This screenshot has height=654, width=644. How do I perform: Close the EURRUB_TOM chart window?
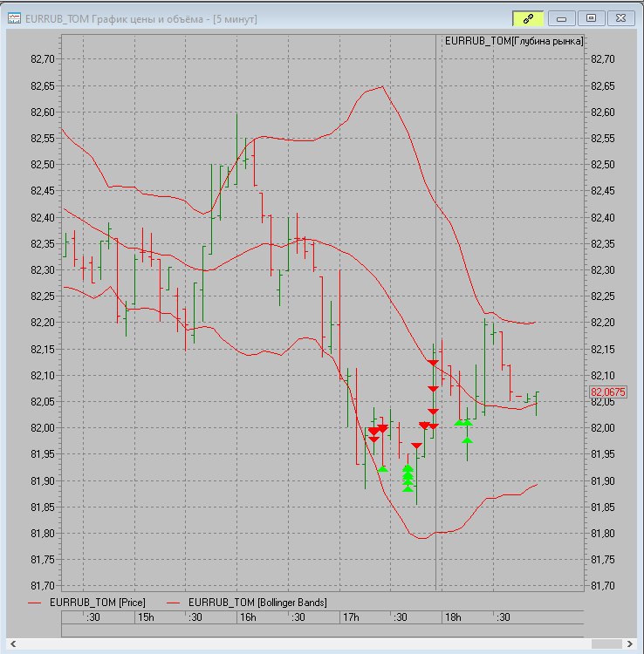(x=621, y=18)
